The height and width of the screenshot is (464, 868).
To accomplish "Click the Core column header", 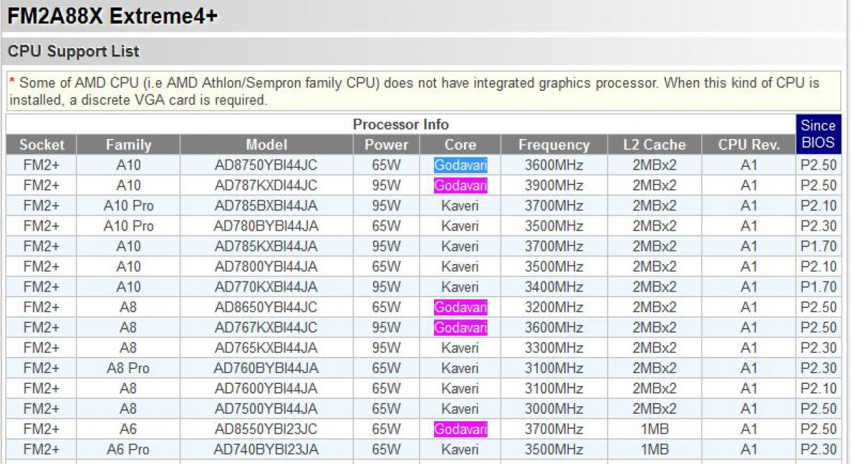I will (460, 144).
